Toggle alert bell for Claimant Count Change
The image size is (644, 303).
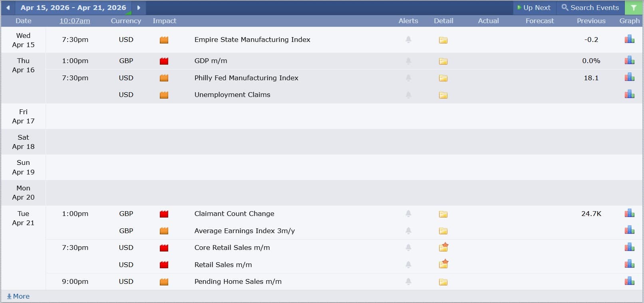pyautogui.click(x=408, y=214)
